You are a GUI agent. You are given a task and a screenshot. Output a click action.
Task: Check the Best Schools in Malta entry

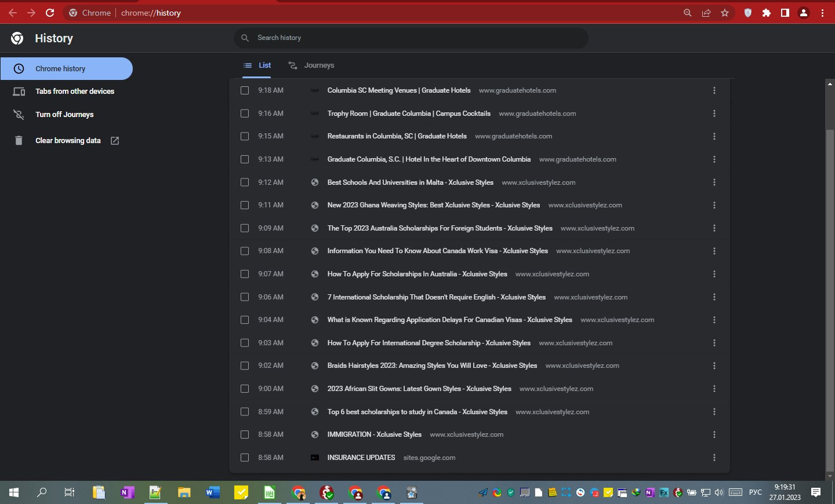(245, 182)
